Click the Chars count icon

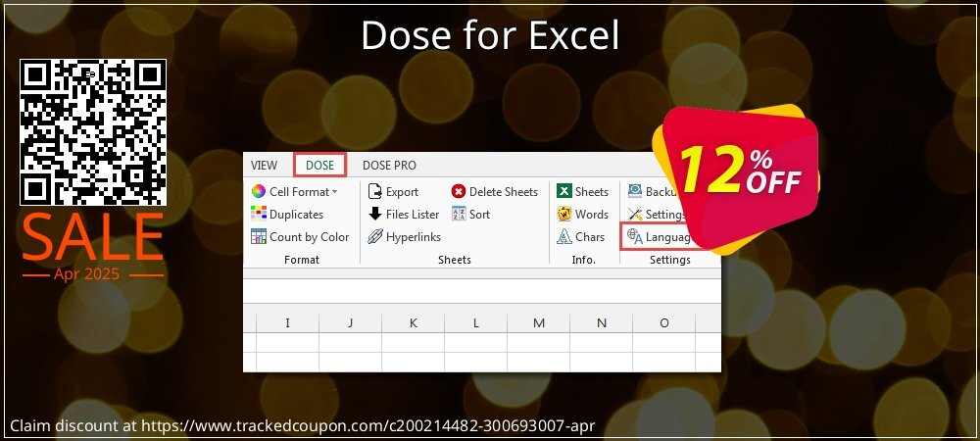(x=564, y=237)
